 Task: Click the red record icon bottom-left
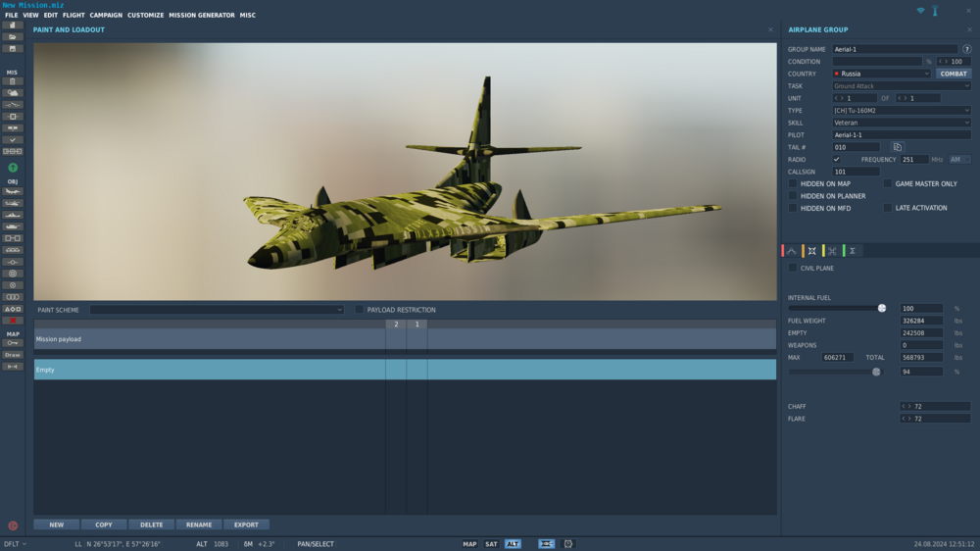point(13,526)
